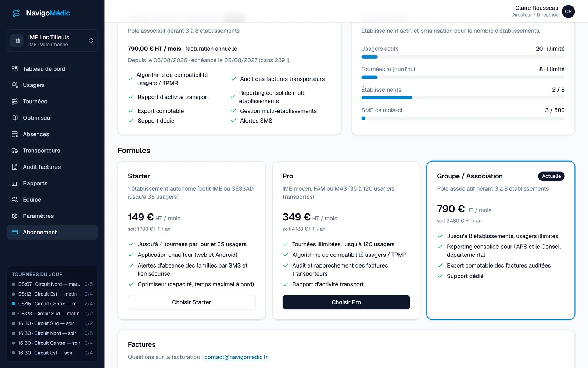Click the Starter plan title
Viewport: 588px width, 368px height.
point(139,176)
